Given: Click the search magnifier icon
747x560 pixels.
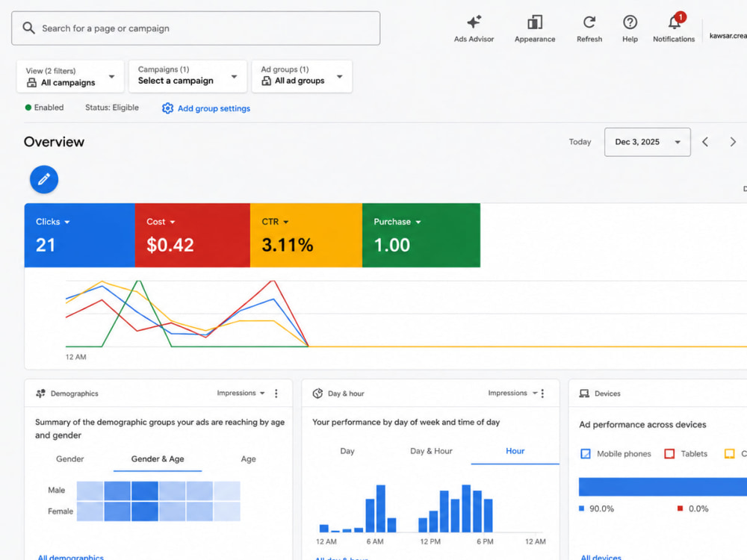Looking at the screenshot, I should click(28, 28).
